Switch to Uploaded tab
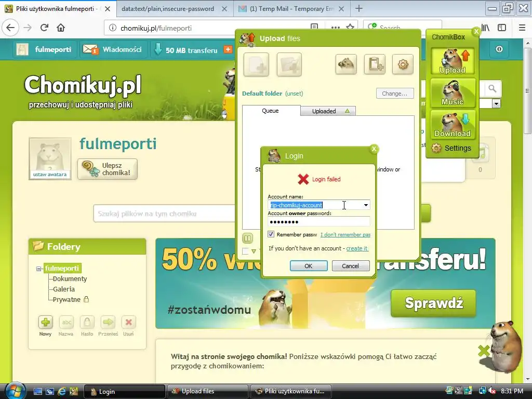This screenshot has height=399, width=532. point(328,111)
